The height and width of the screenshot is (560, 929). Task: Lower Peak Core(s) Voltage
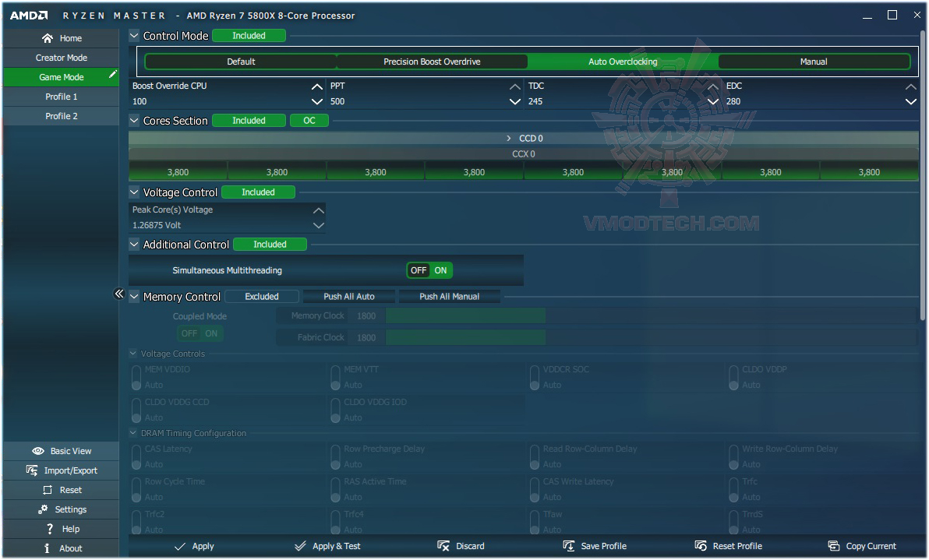[318, 226]
